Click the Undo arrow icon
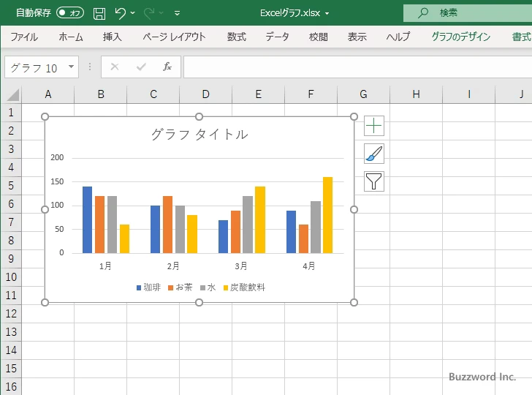The width and height of the screenshot is (532, 395). pyautogui.click(x=120, y=13)
